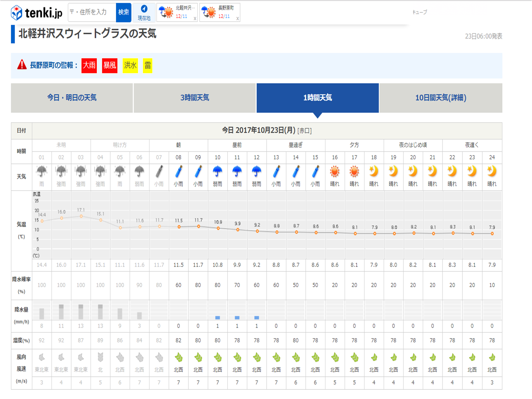This screenshot has height=399, width=532.
Task: Click the gray wind direction icon for hour 04
Action: click(100, 357)
